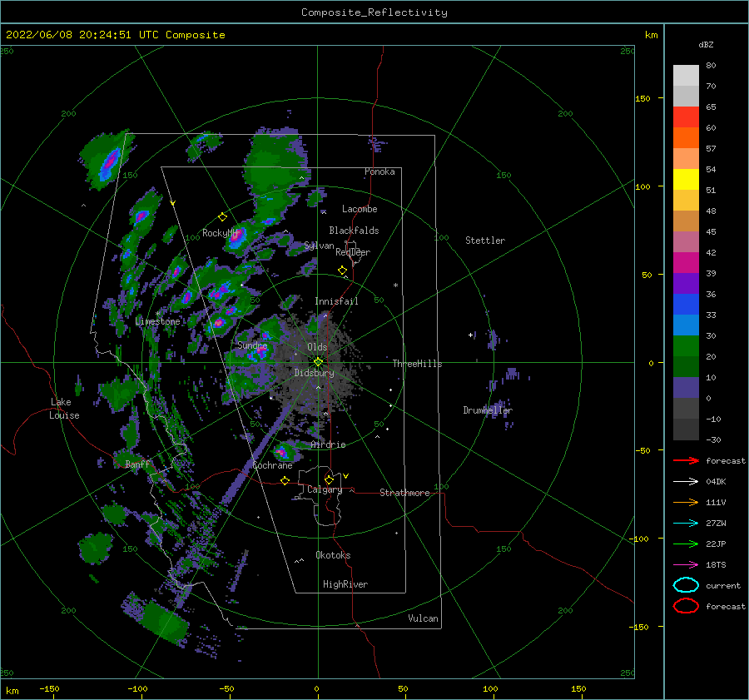Click the yellow marker south of RedDeer
Screen dimensions: 749x700
pos(342,271)
